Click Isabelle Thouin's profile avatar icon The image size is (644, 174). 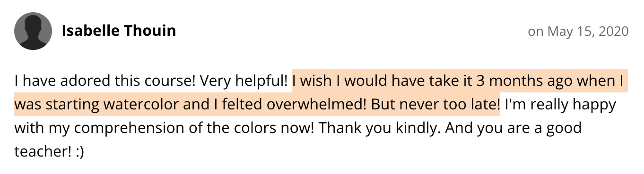(33, 32)
